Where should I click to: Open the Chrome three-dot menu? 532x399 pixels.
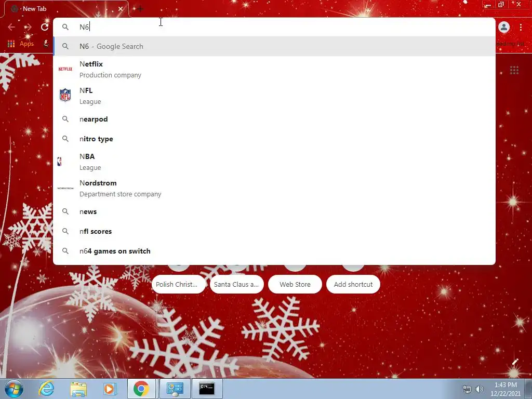click(x=521, y=27)
